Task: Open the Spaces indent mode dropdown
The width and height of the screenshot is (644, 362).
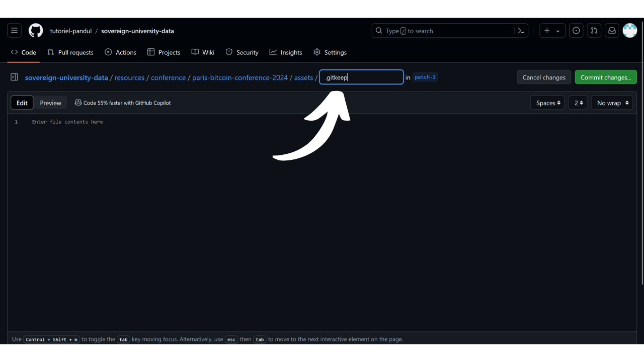Action: coord(547,103)
